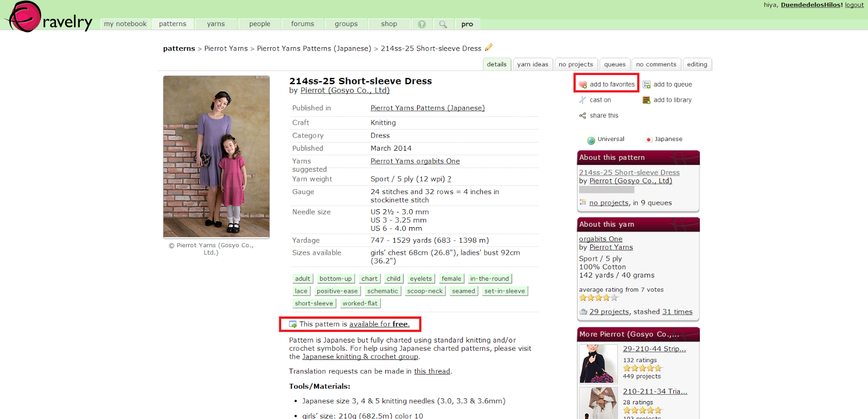
Task: Select the 'set-in-sleeve' tag
Action: pyautogui.click(x=505, y=291)
